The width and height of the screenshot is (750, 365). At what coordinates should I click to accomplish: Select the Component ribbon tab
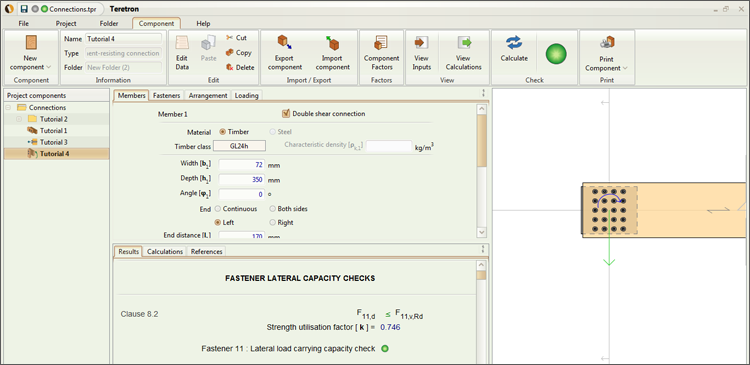[156, 23]
